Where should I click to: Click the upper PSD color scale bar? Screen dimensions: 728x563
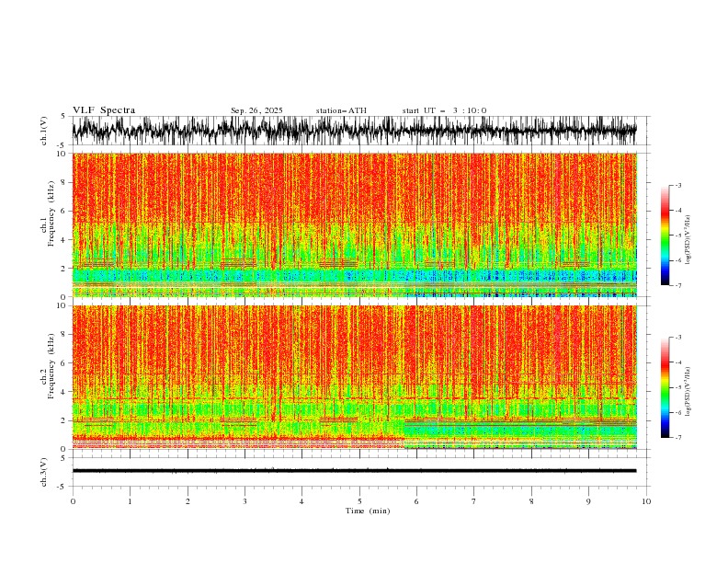click(665, 236)
